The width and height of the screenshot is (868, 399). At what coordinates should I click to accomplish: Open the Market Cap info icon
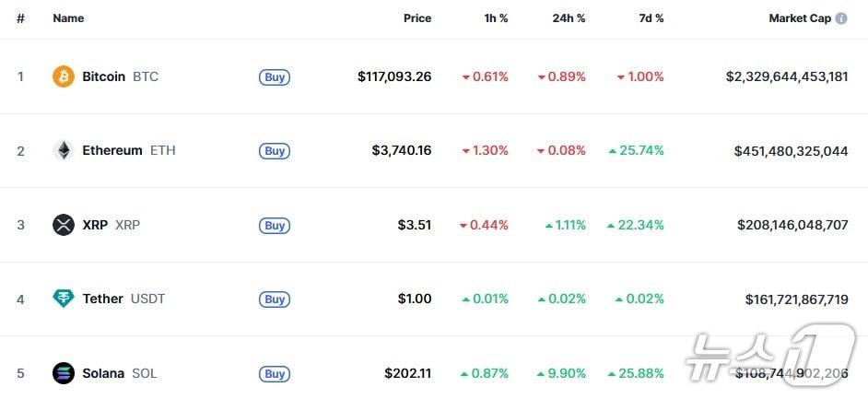[841, 18]
